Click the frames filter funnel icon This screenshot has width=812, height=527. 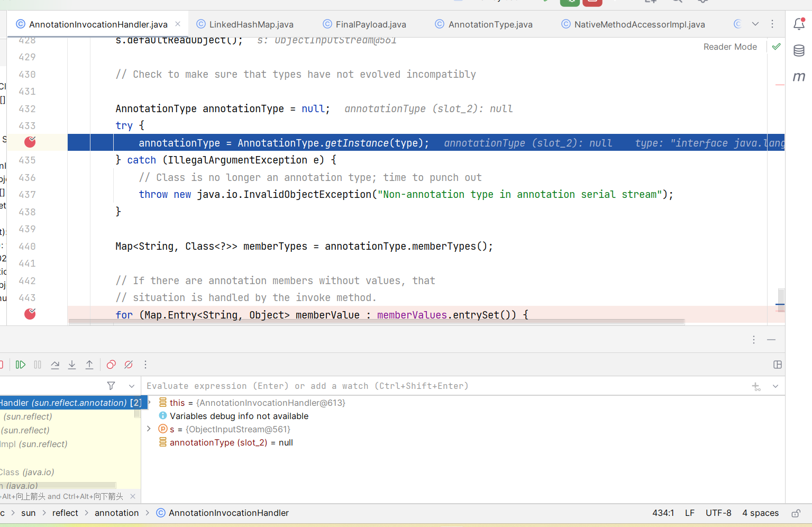click(111, 386)
